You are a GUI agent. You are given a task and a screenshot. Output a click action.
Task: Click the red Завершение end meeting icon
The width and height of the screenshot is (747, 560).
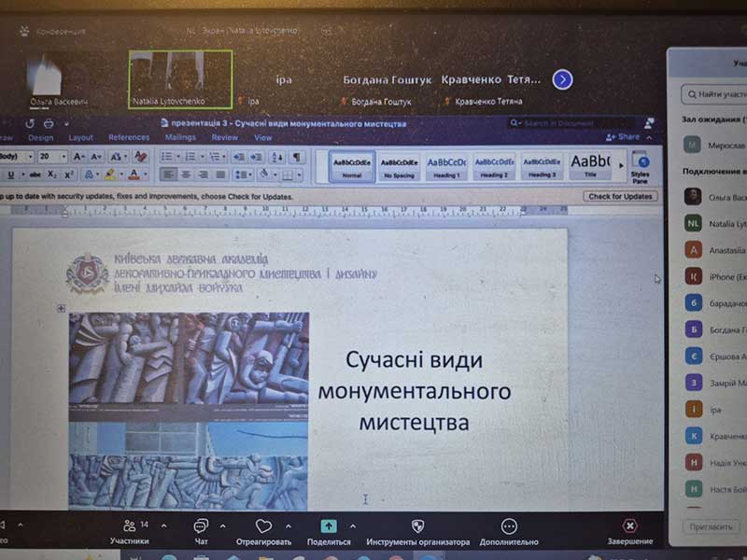(x=630, y=526)
